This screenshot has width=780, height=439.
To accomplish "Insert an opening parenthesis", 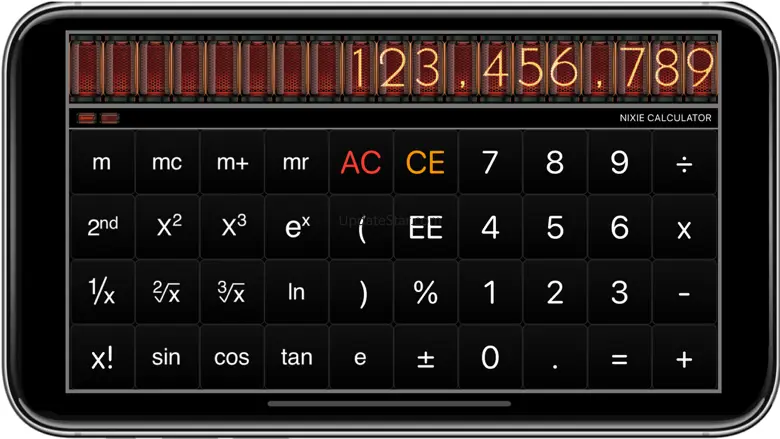I will point(361,227).
